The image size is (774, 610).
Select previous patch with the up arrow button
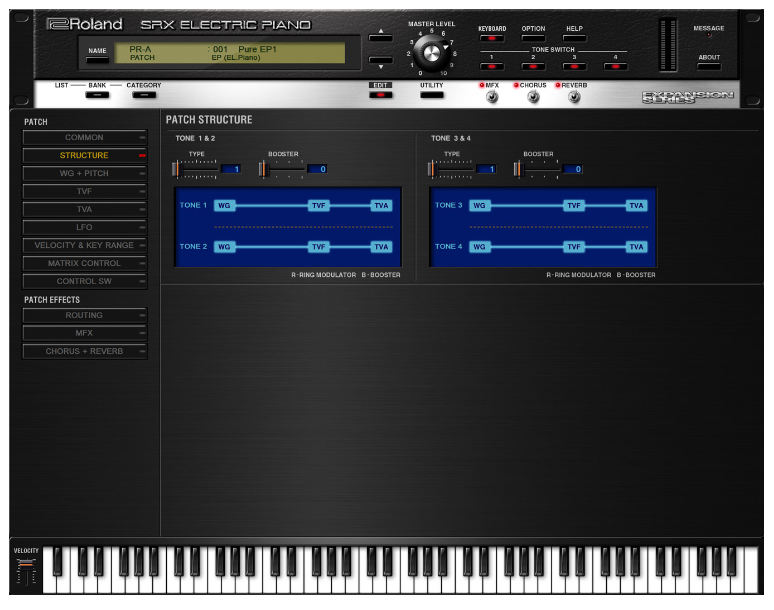[x=381, y=36]
